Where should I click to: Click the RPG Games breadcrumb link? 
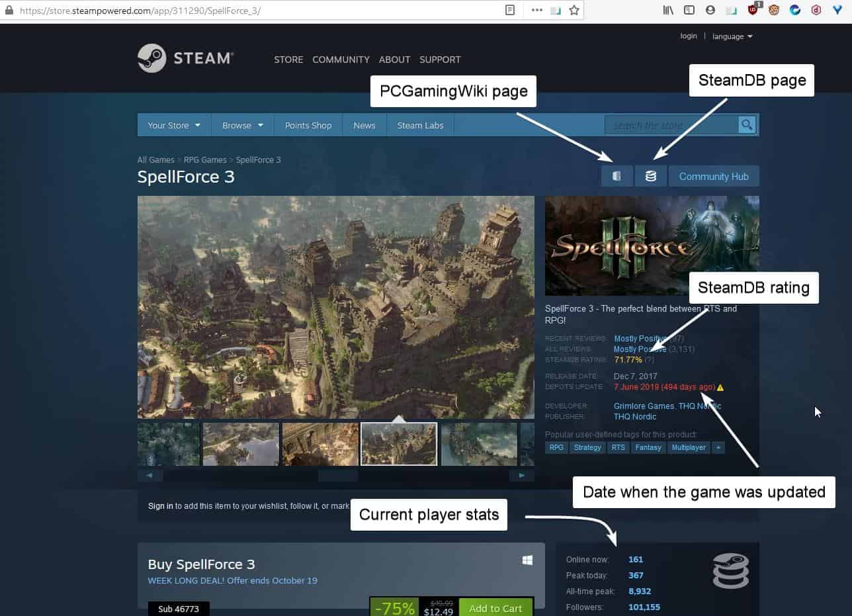[205, 160]
